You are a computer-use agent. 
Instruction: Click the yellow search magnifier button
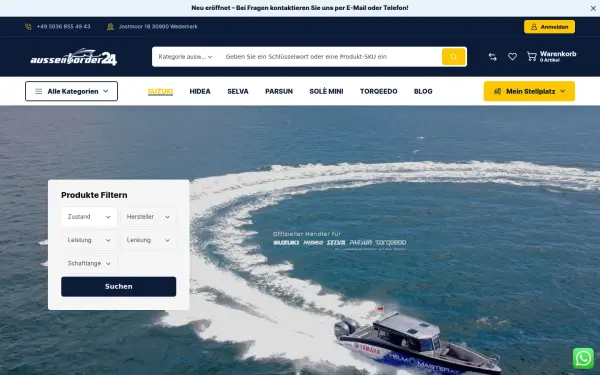click(x=453, y=57)
